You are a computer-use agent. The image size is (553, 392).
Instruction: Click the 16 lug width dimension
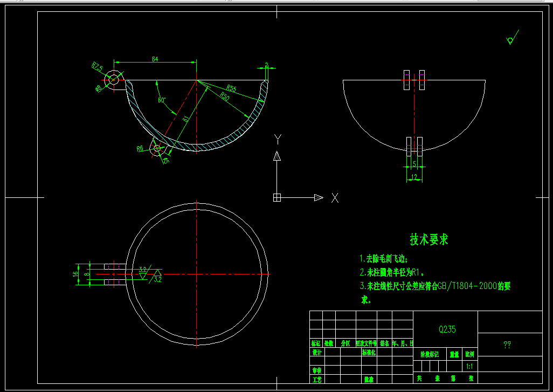75,274
